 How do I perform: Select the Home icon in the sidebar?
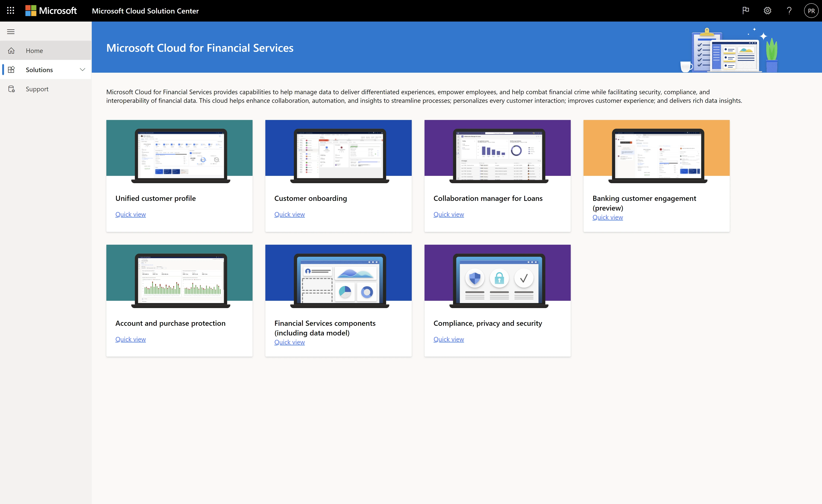pos(11,50)
